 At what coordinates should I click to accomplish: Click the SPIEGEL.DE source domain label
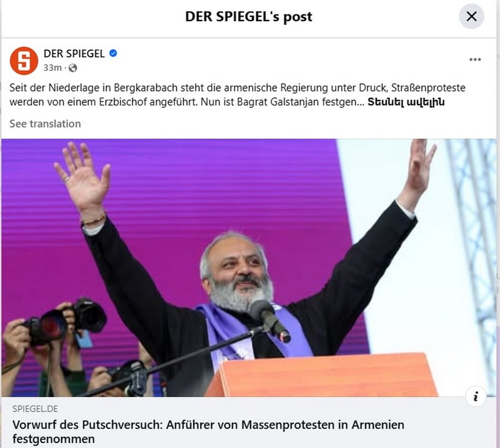(x=35, y=409)
